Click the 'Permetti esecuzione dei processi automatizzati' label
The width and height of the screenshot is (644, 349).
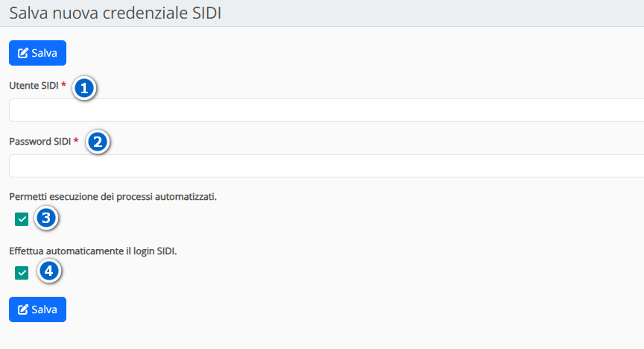pyautogui.click(x=113, y=197)
